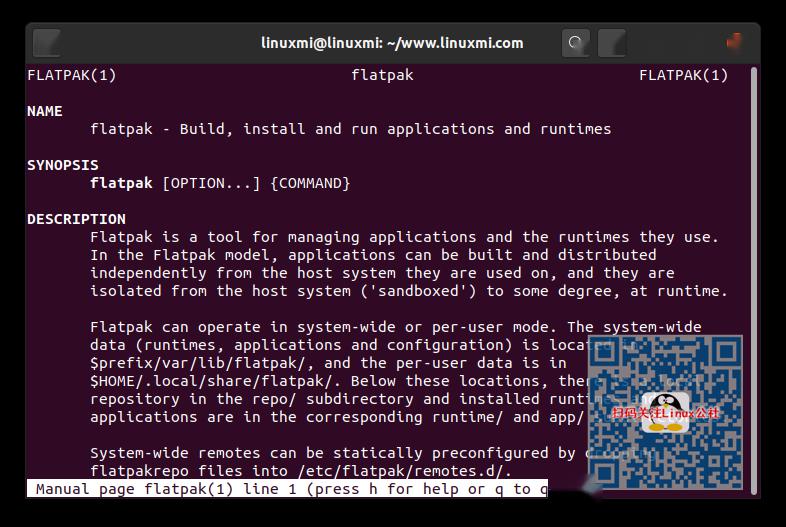
Task: Click the '$prefix/var/lib/flatpak/,' path
Action: [203, 363]
